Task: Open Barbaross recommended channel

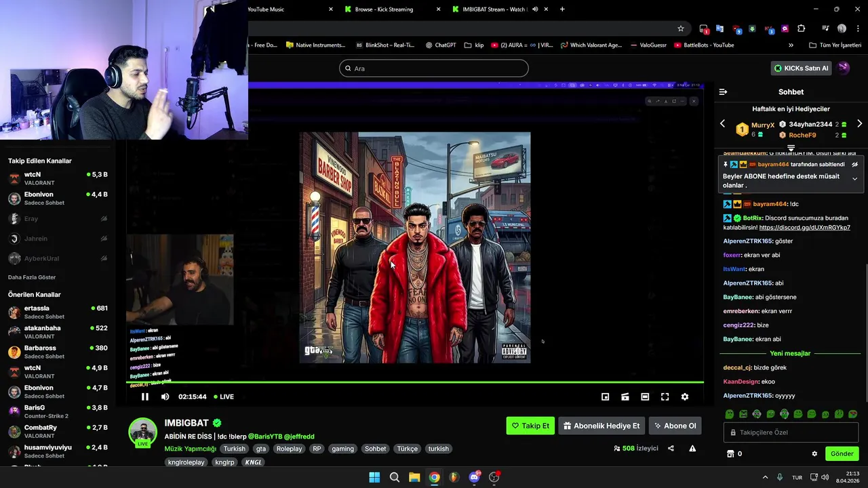Action: pos(58,352)
